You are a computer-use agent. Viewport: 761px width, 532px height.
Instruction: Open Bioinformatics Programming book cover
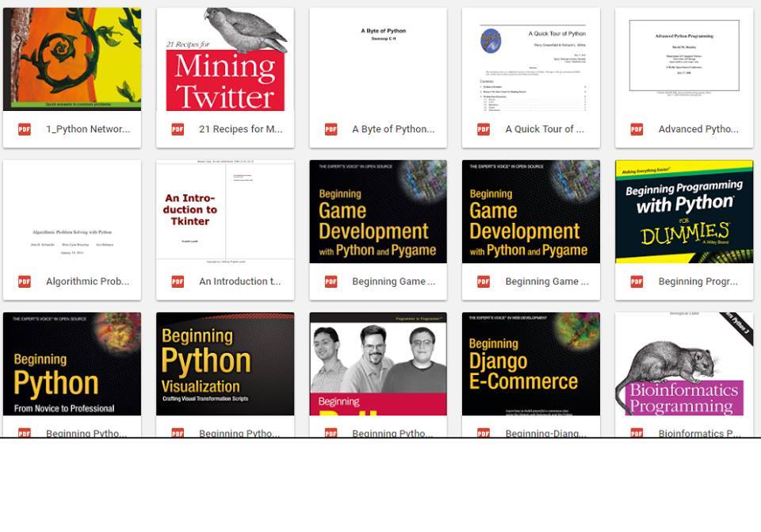coord(684,364)
